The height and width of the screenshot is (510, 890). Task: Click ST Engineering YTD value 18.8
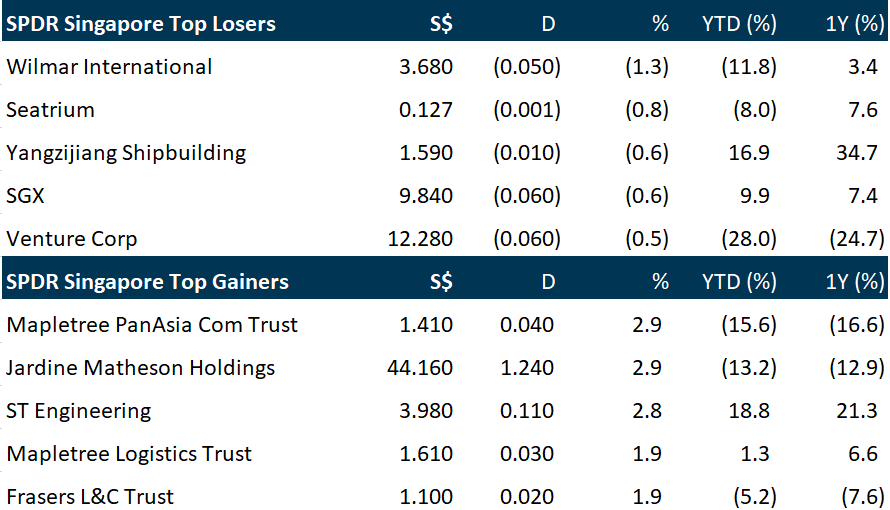[752, 411]
